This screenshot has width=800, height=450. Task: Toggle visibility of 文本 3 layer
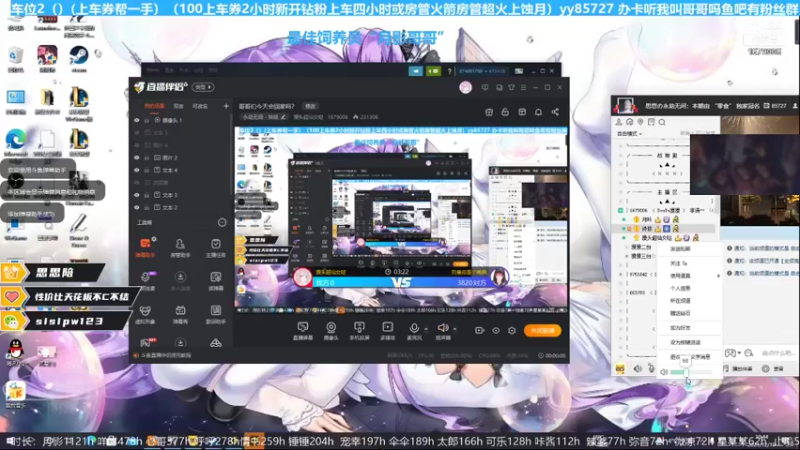tap(137, 195)
